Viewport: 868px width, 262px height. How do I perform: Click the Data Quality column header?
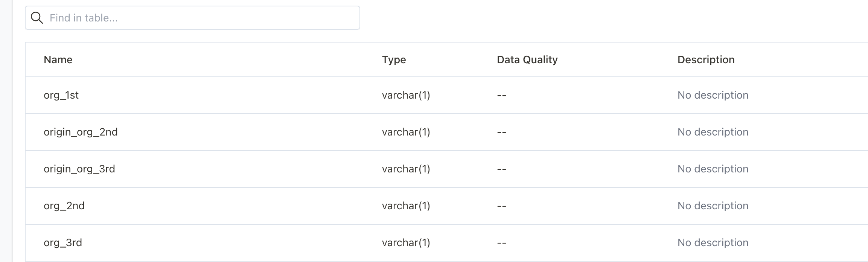527,59
